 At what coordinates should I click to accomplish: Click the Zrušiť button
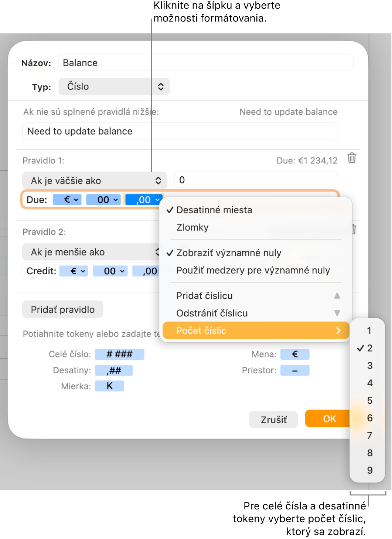tap(273, 420)
